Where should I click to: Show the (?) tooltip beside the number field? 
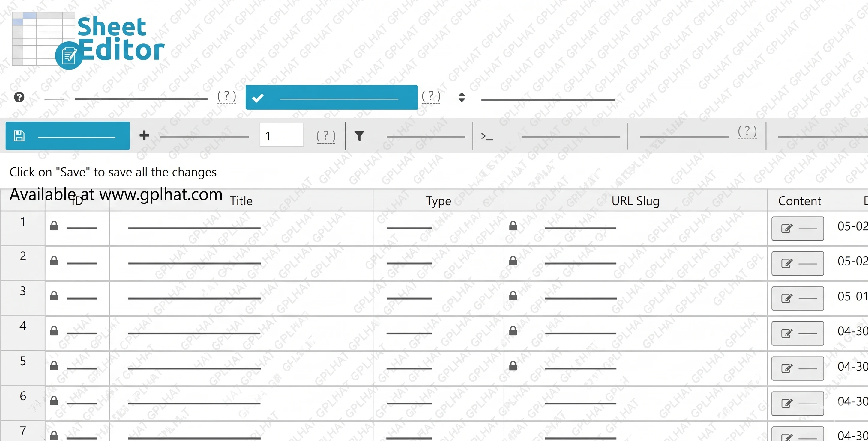pos(326,136)
